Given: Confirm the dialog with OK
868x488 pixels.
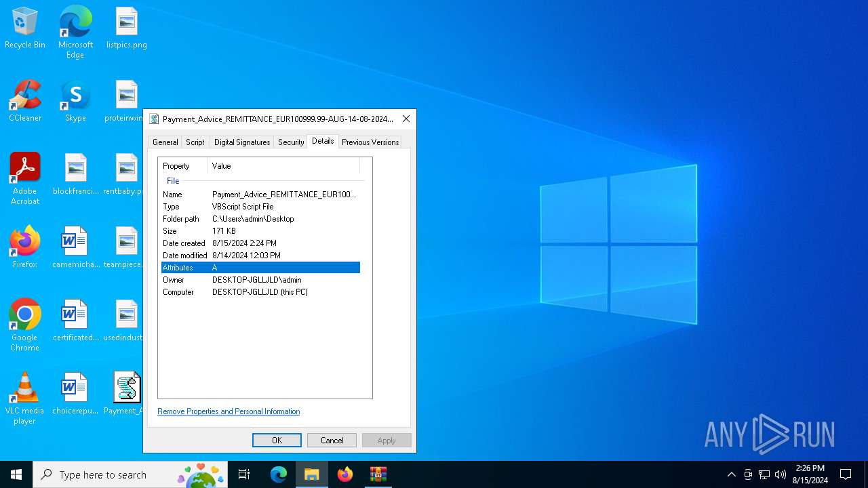Looking at the screenshot, I should pos(277,441).
